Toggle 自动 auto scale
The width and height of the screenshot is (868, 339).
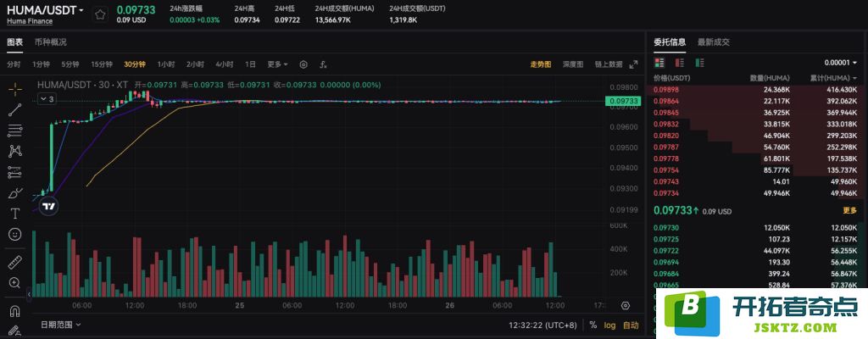[631, 325]
